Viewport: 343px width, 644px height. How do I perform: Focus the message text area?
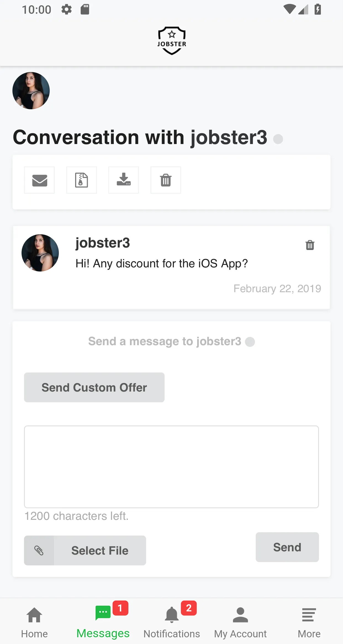coord(171,467)
